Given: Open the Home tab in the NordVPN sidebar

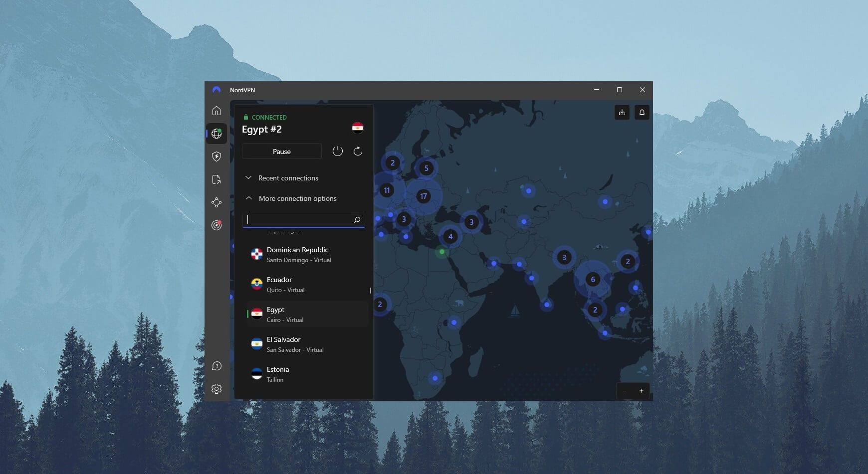Looking at the screenshot, I should pyautogui.click(x=217, y=111).
